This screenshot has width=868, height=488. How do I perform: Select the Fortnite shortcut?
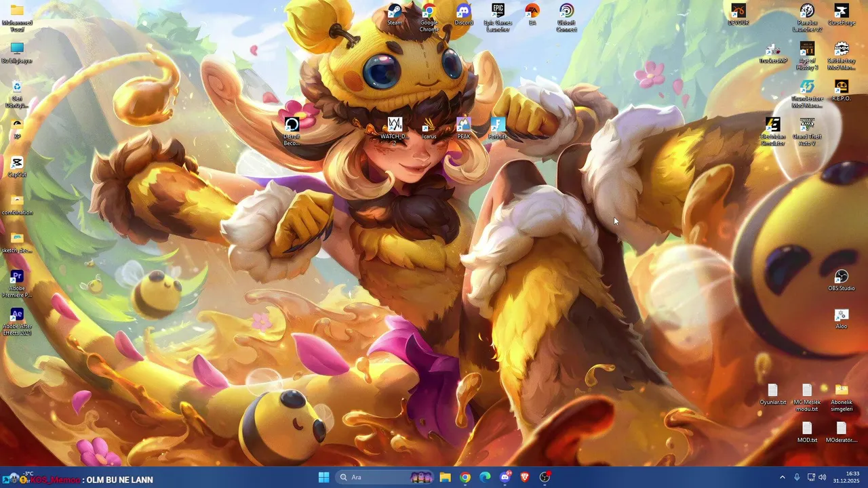[x=498, y=129]
